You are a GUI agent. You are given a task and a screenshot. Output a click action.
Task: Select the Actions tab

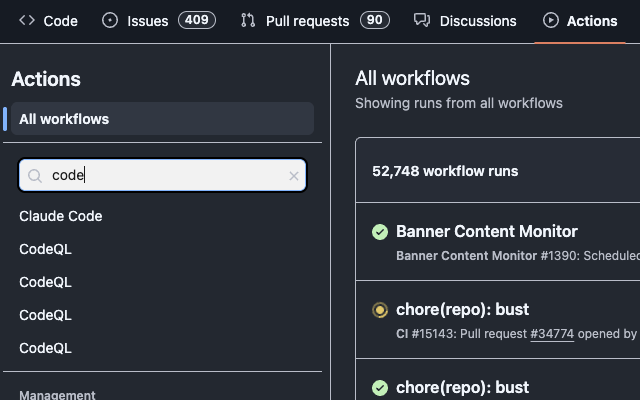(x=580, y=21)
